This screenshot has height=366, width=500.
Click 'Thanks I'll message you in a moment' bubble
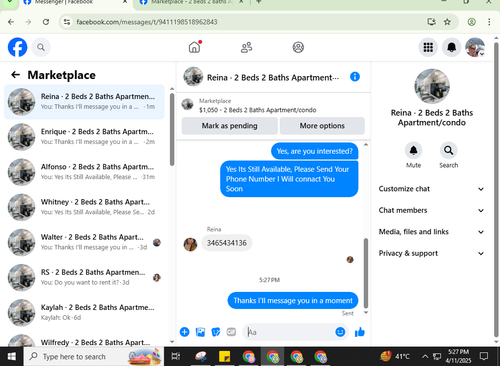point(293,301)
